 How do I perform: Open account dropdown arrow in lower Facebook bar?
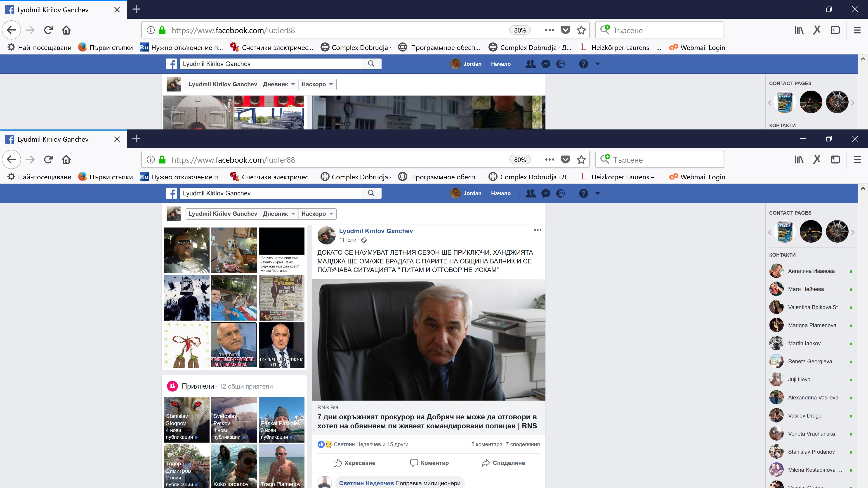[x=597, y=193]
